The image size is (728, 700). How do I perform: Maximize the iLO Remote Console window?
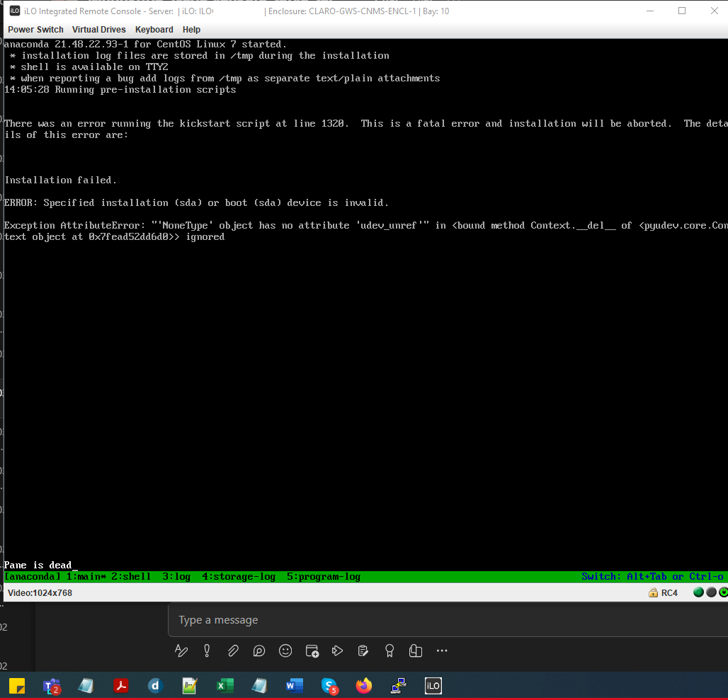click(681, 11)
